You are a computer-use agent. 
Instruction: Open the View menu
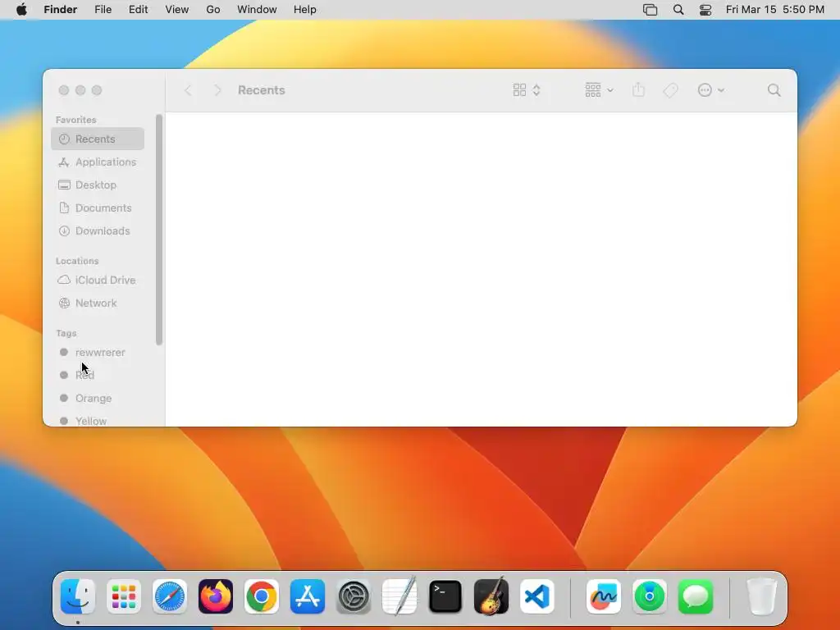(x=177, y=10)
